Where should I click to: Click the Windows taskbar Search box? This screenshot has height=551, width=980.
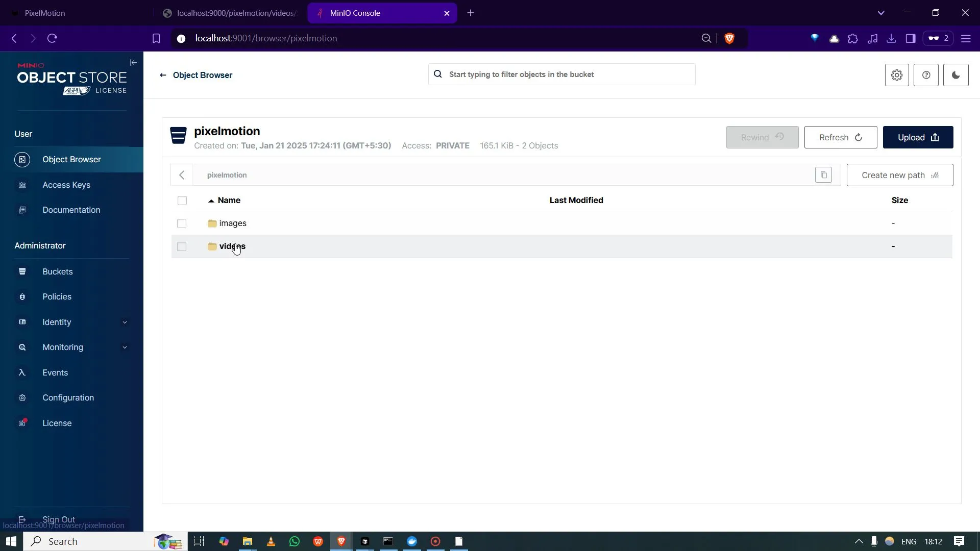coord(106,541)
